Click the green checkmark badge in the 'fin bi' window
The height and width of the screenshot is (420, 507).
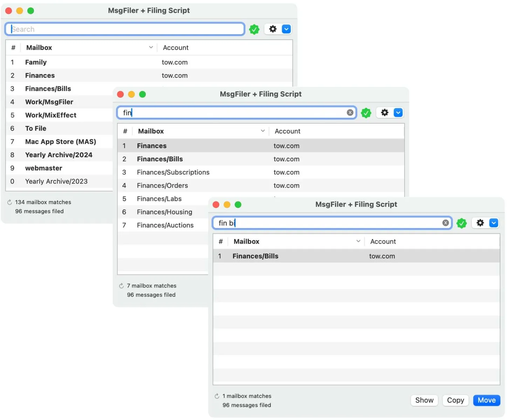point(461,223)
